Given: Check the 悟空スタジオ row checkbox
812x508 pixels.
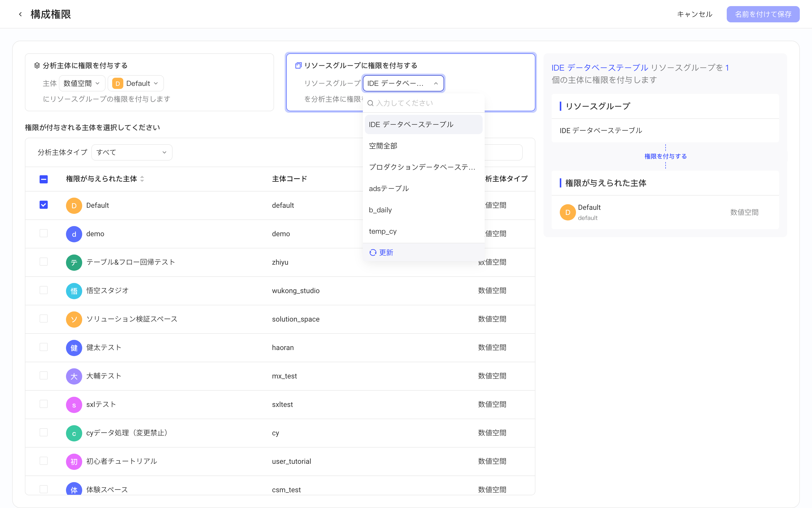Looking at the screenshot, I should pos(44,290).
